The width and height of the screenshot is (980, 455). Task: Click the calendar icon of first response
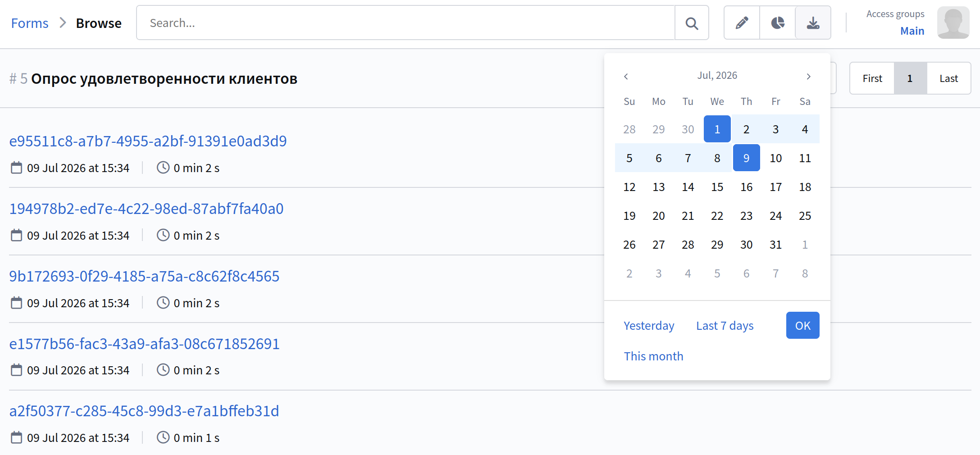tap(16, 168)
